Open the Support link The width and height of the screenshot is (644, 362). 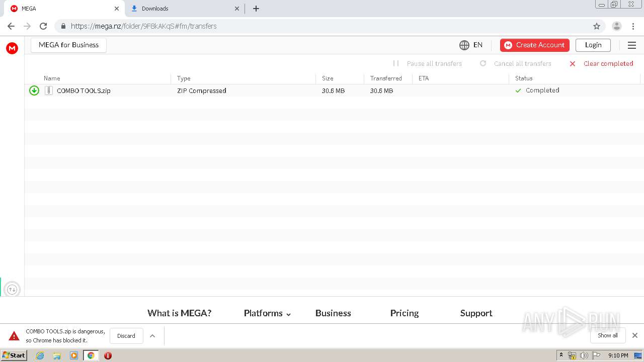[476, 313]
